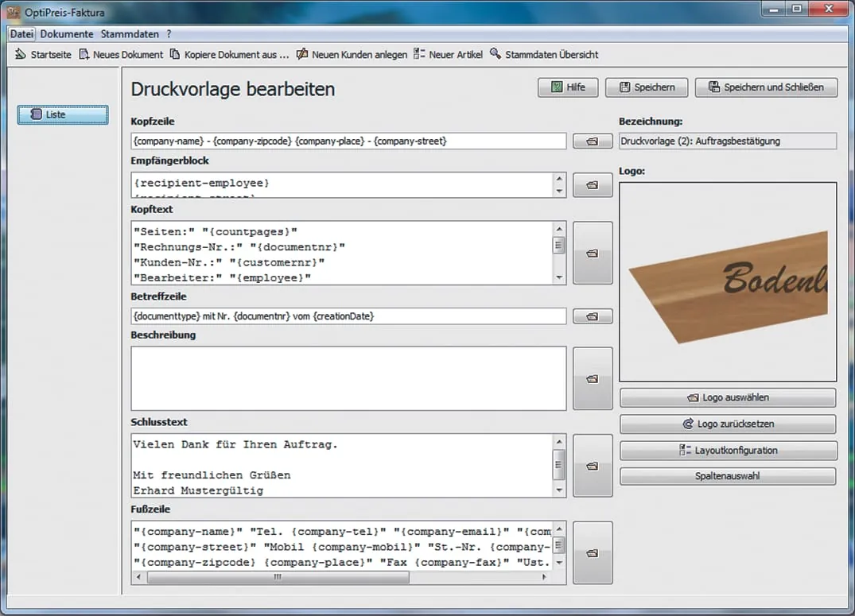Open Layoutkonfiguration settings
This screenshot has width=855, height=616.
[x=728, y=451]
